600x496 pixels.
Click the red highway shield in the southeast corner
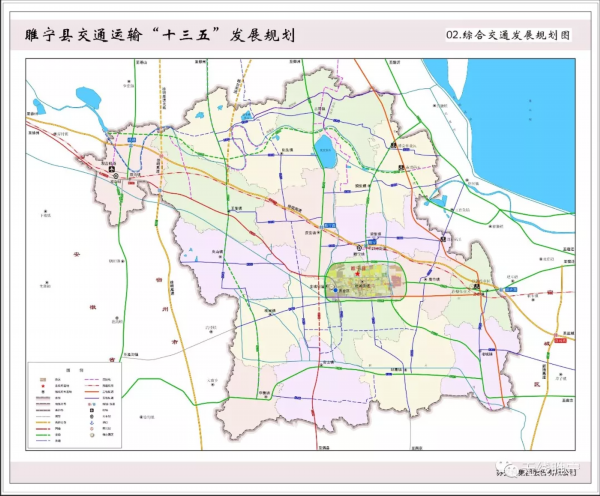[559, 340]
